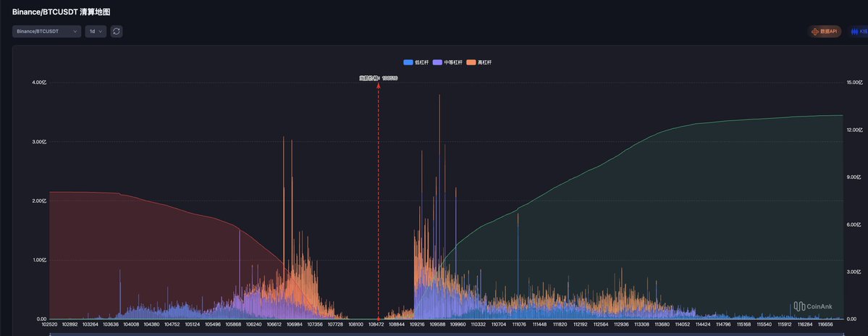Image resolution: width=868 pixels, height=336 pixels.
Task: Open the 1d timeframe dropdown
Action: click(x=96, y=31)
